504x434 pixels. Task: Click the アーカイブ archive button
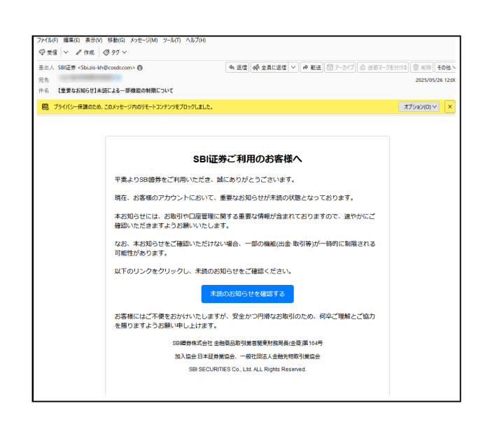340,67
